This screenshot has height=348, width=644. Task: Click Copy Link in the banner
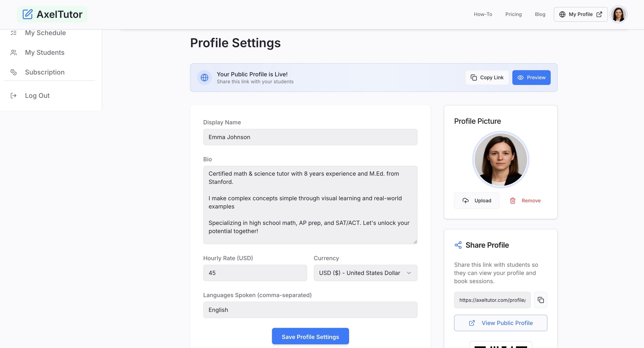point(487,78)
